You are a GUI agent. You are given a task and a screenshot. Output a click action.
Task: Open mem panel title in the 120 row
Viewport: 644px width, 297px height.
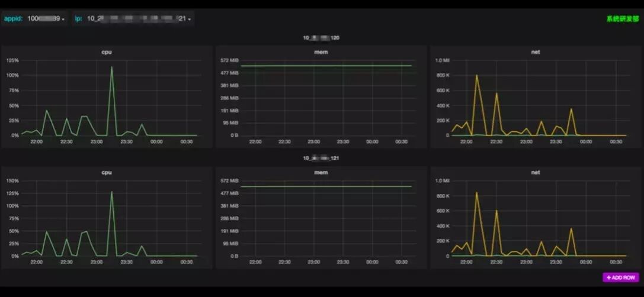(321, 52)
